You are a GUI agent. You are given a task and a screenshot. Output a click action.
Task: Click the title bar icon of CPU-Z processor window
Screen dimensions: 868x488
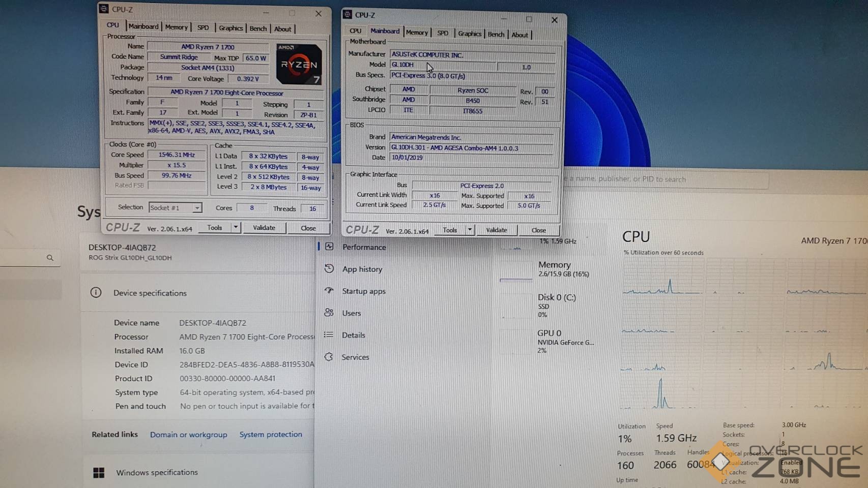(x=104, y=9)
